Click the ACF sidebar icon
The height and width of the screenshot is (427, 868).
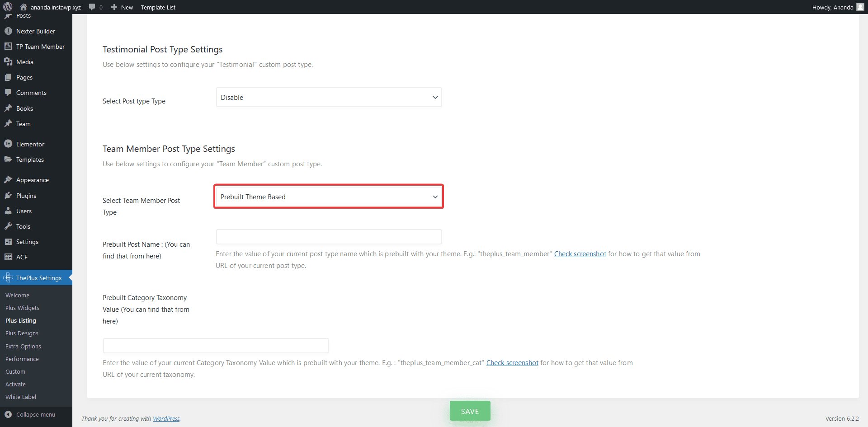pos(8,257)
